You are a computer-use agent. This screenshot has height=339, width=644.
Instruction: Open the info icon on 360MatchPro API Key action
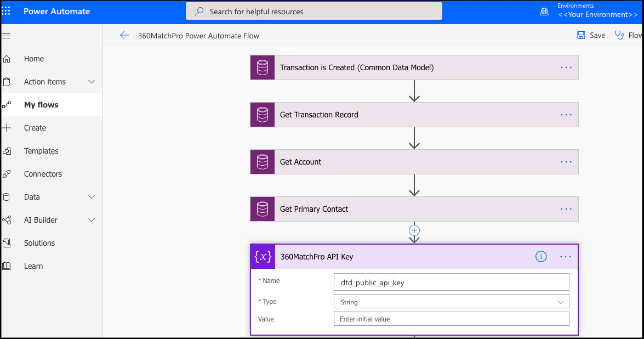pos(541,256)
